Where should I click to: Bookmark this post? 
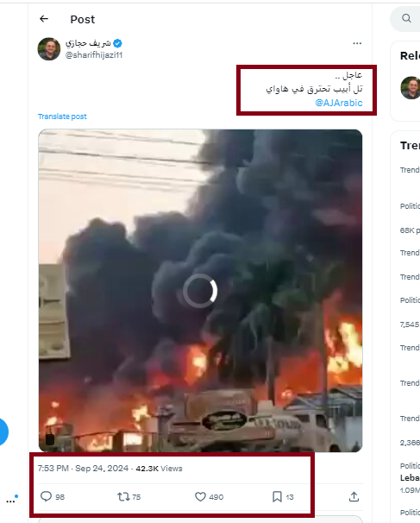277,497
